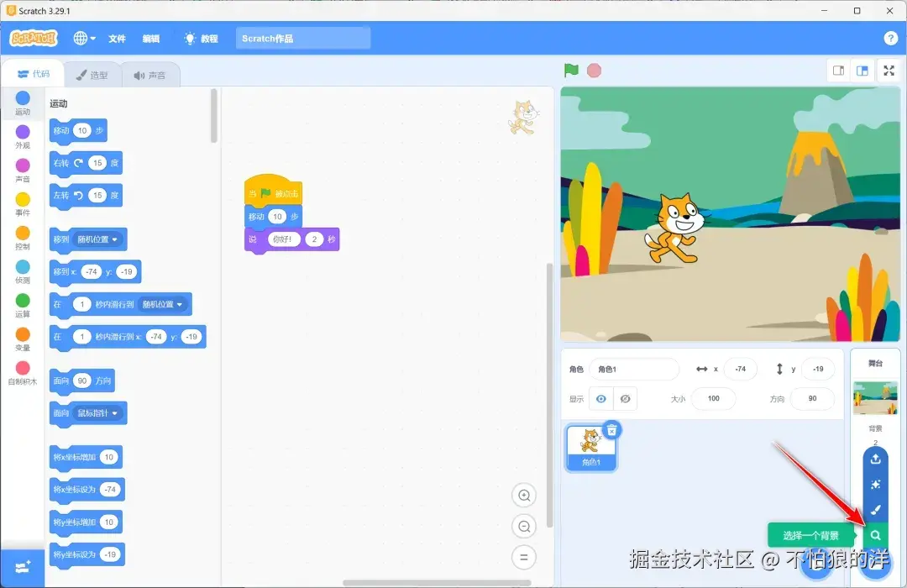
Task: Click the green flag to run project
Action: tap(570, 71)
